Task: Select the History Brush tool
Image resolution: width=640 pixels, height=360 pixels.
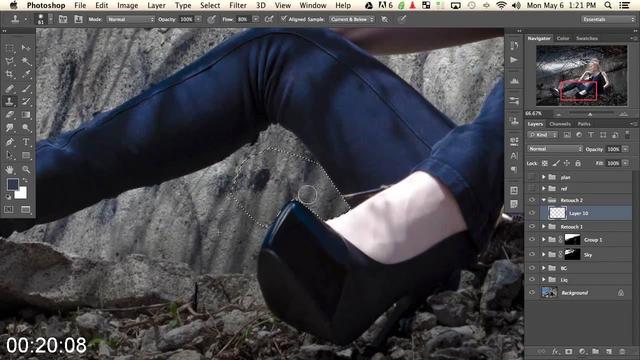Action: [x=26, y=101]
